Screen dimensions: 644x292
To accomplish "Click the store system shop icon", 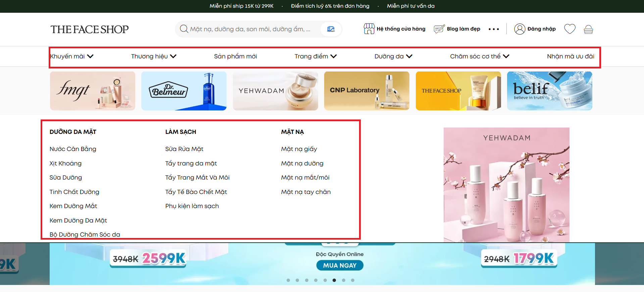I will pyautogui.click(x=369, y=29).
